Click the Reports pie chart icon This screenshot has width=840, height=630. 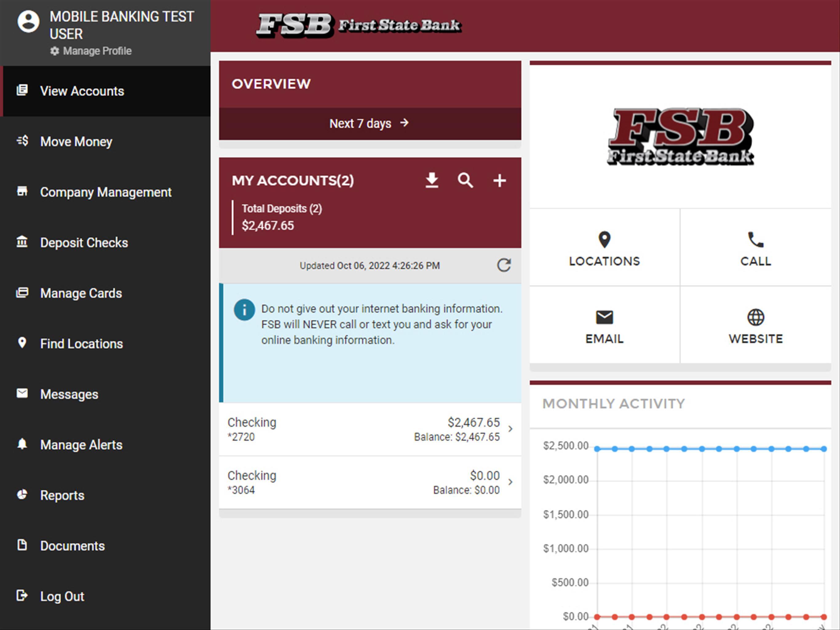22,494
